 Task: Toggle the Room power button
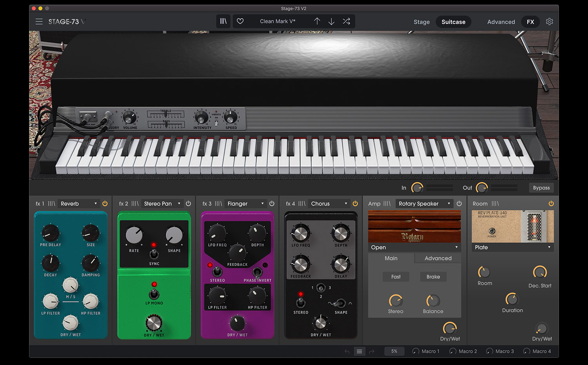pyautogui.click(x=551, y=204)
